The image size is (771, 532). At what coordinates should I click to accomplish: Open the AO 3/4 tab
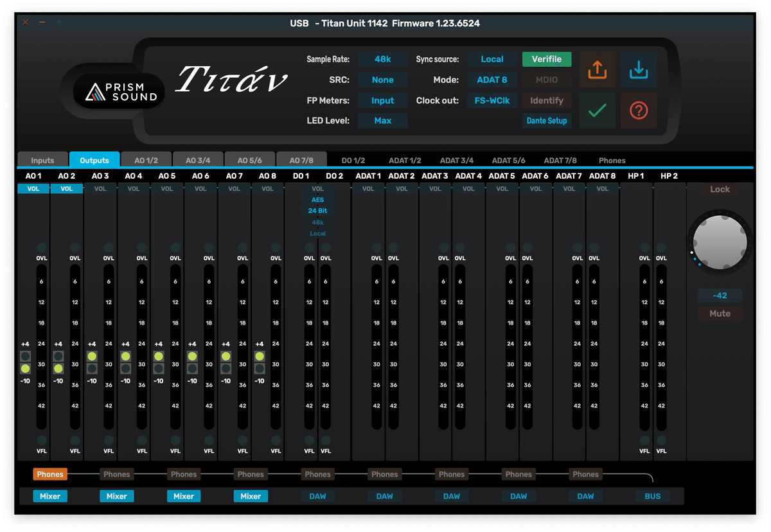coord(198,161)
